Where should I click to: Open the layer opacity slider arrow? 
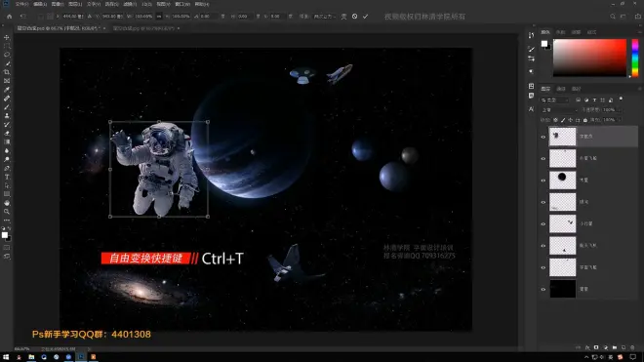(x=619, y=109)
